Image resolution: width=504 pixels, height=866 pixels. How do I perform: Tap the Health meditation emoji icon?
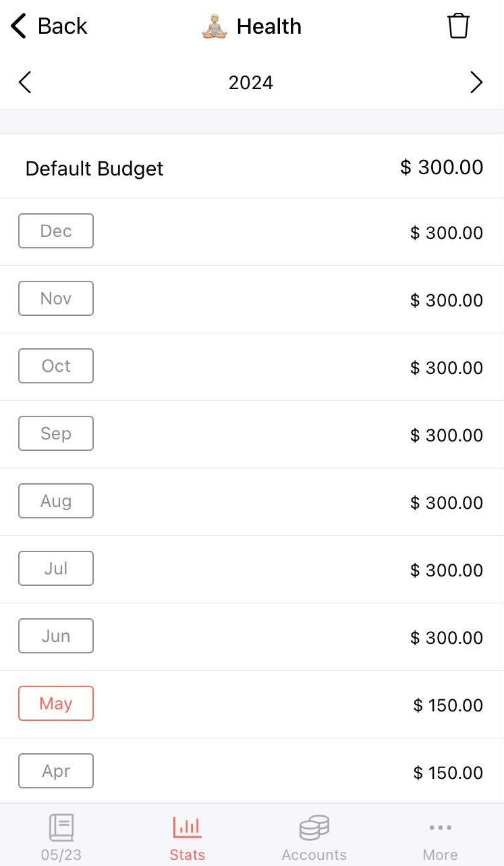coord(215,26)
